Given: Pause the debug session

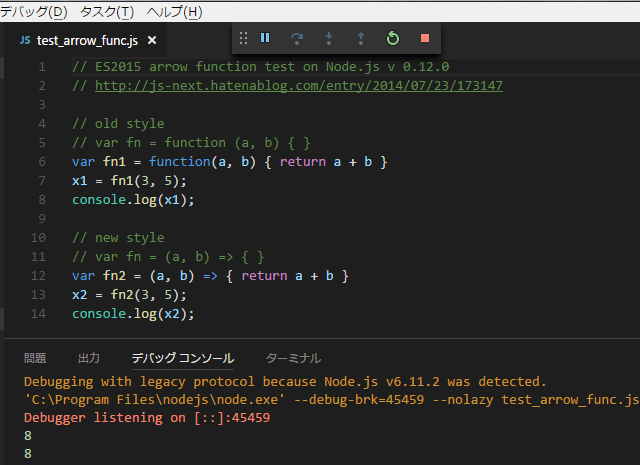Looking at the screenshot, I should click(265, 38).
